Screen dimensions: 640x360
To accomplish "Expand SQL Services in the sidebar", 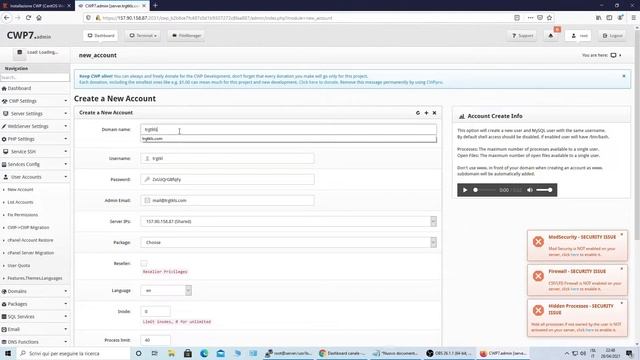I will [x=35, y=316].
